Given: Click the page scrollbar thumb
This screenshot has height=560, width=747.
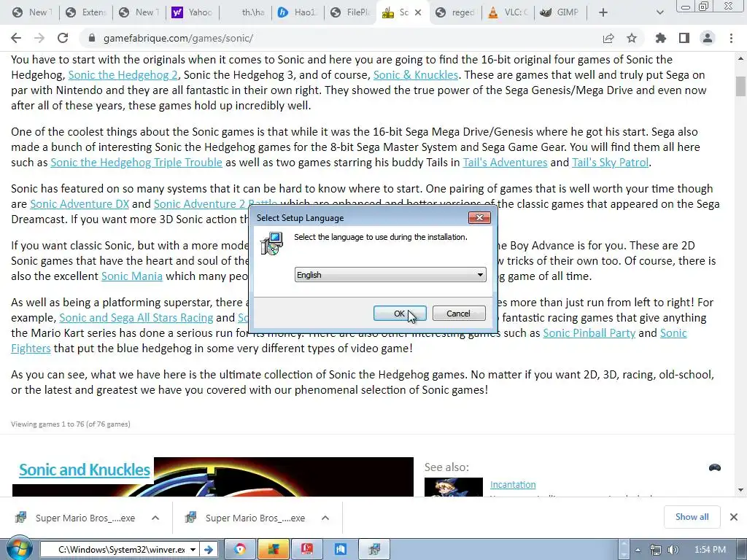Looking at the screenshot, I should click(x=740, y=86).
